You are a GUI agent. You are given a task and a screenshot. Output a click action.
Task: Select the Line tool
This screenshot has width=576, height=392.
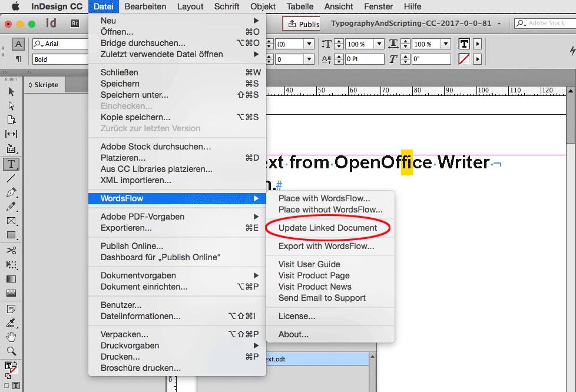11,178
